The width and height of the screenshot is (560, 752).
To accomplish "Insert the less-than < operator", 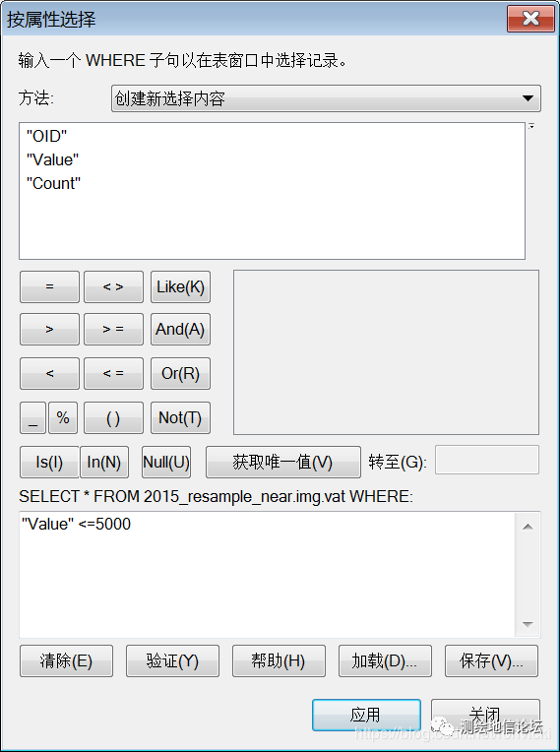I will [49, 373].
